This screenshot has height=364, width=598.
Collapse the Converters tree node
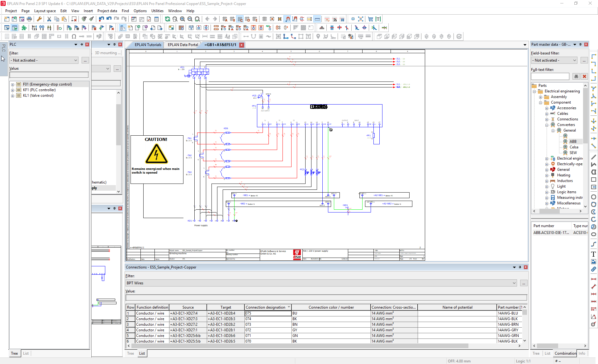[547, 125]
